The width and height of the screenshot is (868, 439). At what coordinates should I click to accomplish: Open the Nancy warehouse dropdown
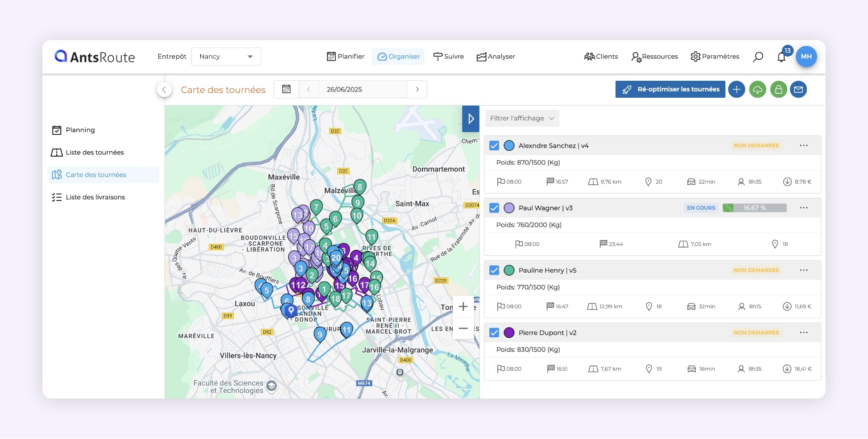click(x=226, y=56)
